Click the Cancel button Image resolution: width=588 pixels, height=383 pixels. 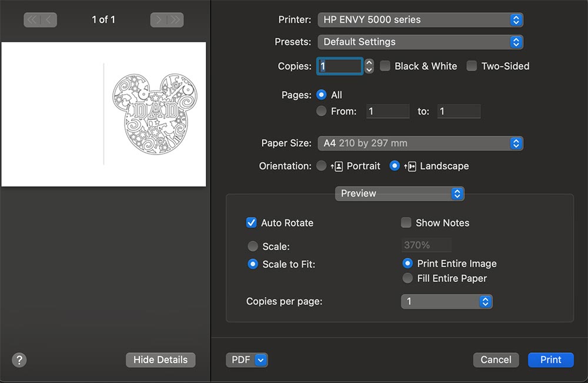click(496, 360)
